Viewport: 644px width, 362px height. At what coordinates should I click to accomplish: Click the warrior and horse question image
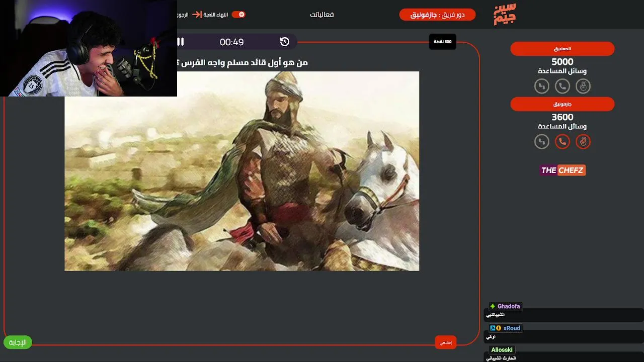(x=242, y=171)
